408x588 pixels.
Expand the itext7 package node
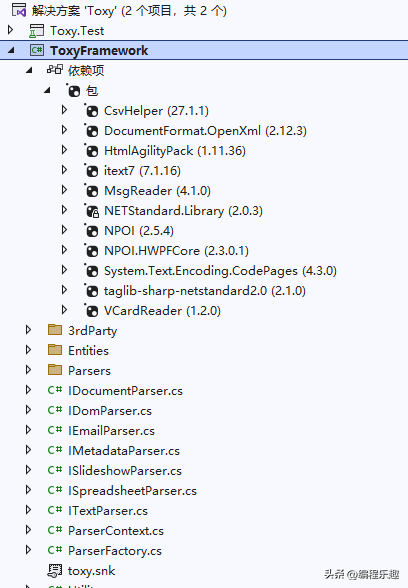click(64, 170)
